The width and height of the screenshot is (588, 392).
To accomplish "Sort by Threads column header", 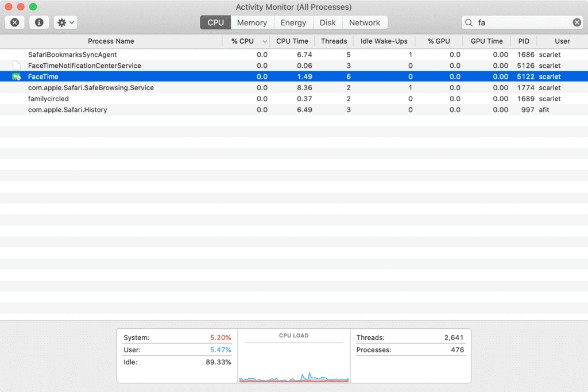I will click(x=334, y=41).
